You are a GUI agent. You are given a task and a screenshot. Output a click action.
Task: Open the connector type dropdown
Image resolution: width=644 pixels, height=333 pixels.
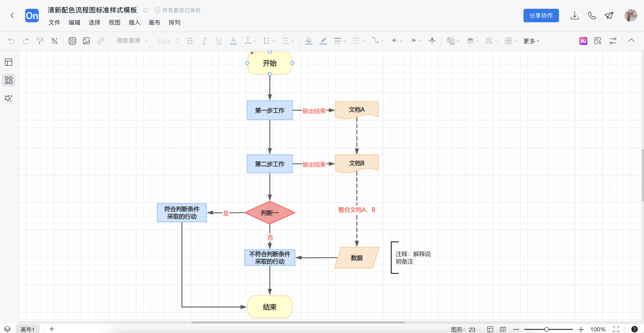tap(378, 41)
